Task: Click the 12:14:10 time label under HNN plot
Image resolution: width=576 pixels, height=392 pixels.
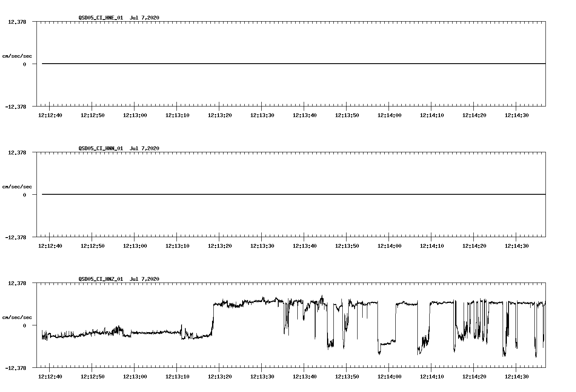Action: [x=432, y=246]
